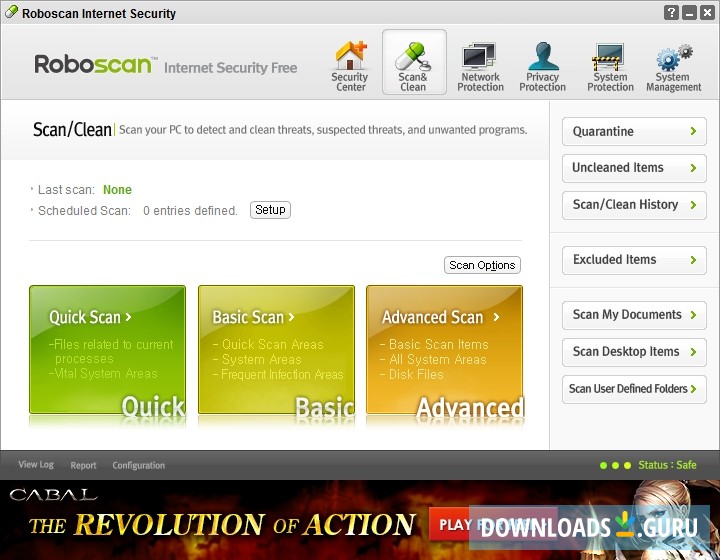
Task: Click the help question mark icon
Action: pyautogui.click(x=671, y=13)
